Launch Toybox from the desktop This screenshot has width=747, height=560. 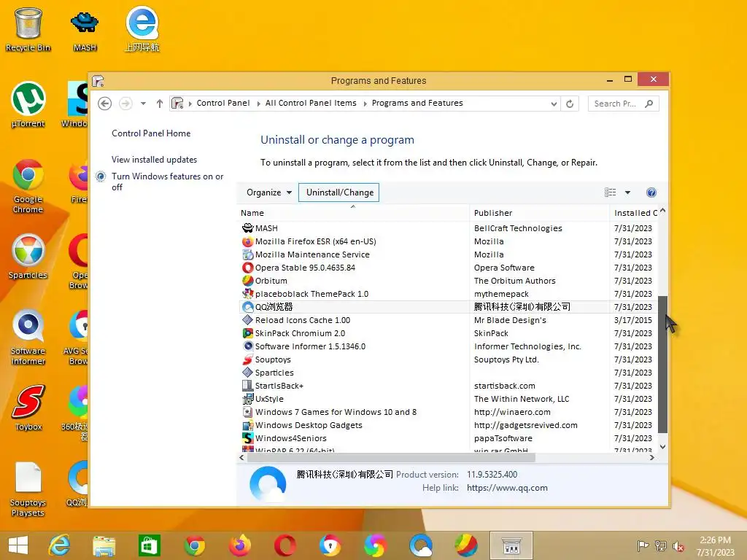pos(28,408)
